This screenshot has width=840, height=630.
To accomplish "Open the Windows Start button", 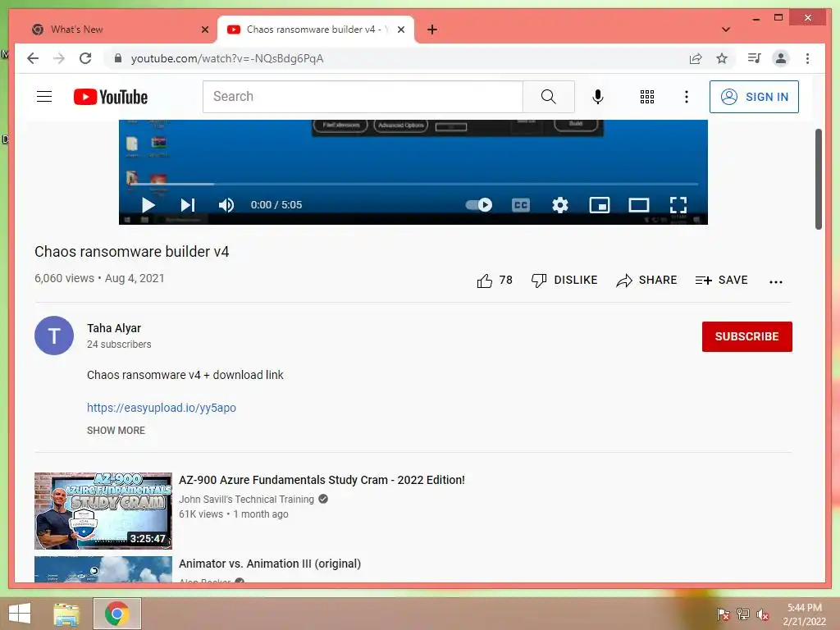I will pos(20,614).
